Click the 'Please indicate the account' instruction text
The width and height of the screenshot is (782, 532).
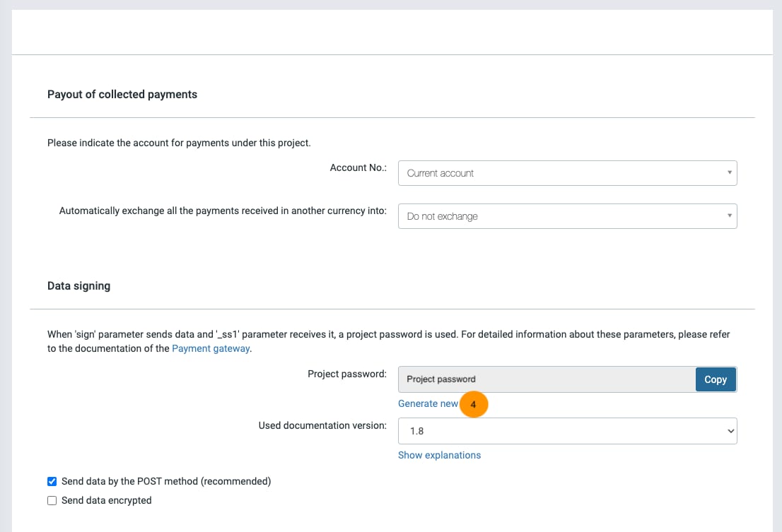tap(179, 143)
